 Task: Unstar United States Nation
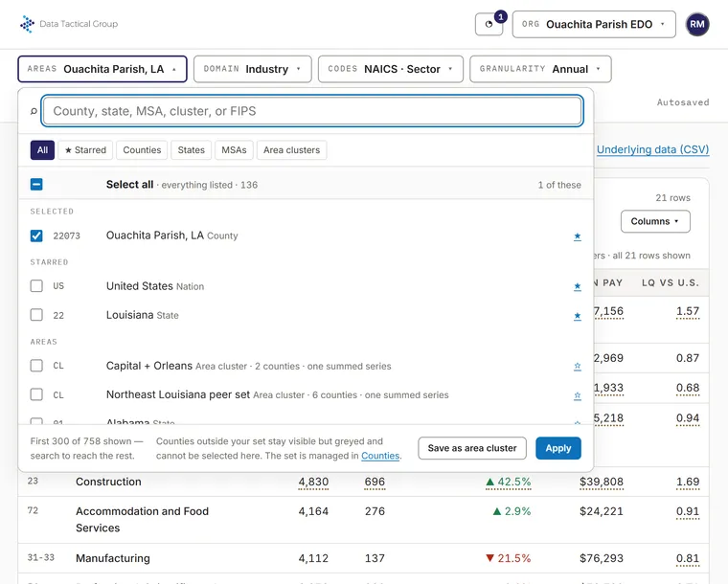click(577, 286)
